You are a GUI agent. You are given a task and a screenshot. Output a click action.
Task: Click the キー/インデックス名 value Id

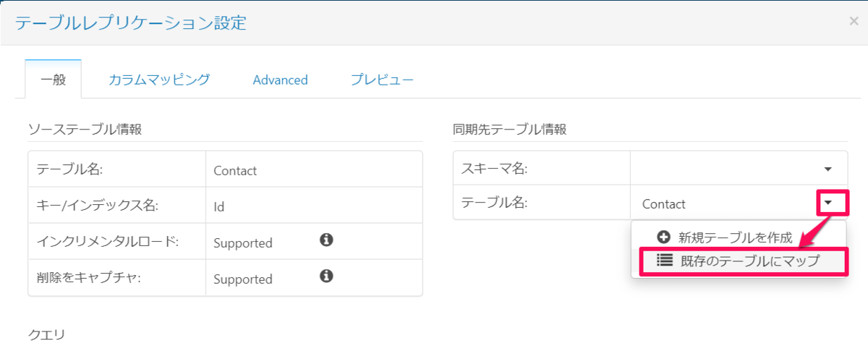coord(219,207)
